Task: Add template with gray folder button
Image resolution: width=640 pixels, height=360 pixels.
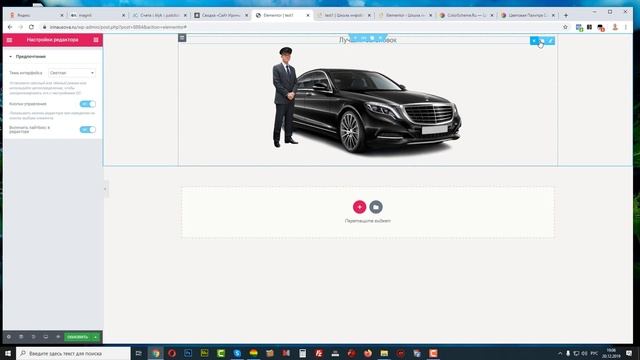Action: 376,207
